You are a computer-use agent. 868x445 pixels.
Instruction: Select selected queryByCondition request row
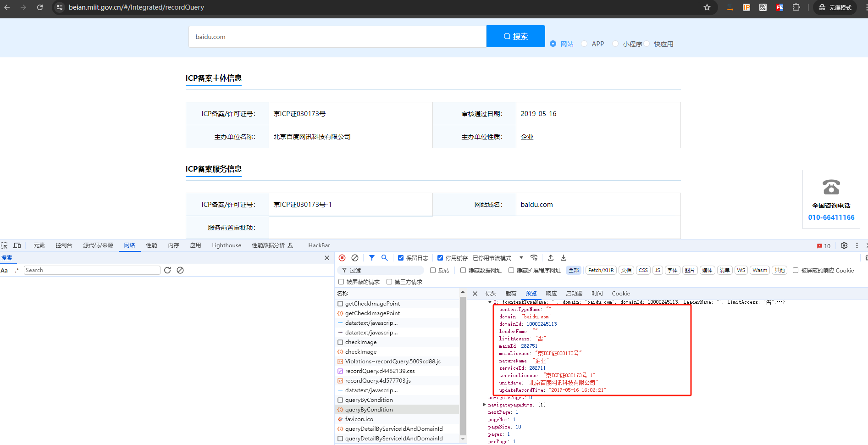pos(397,410)
